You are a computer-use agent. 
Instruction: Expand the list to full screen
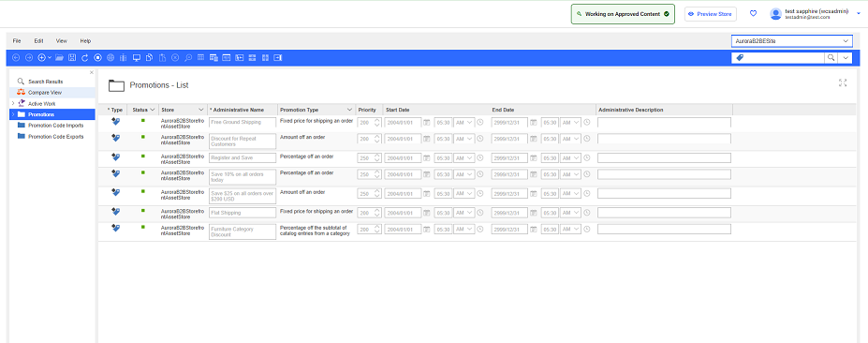point(843,83)
